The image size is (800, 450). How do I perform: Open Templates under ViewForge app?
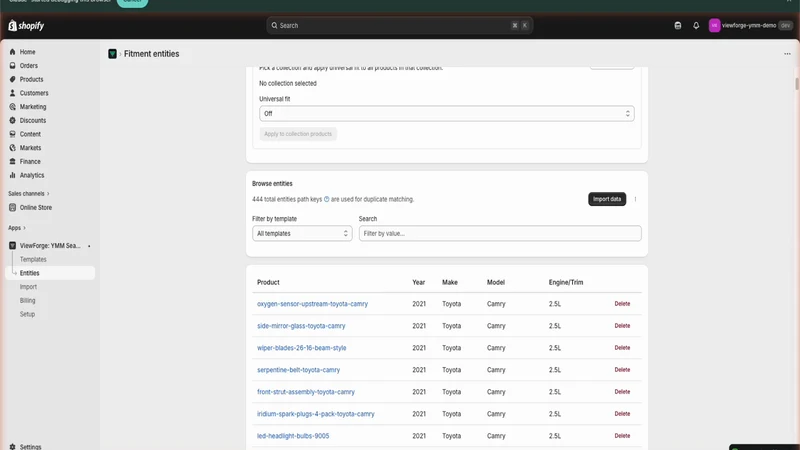pyautogui.click(x=33, y=260)
